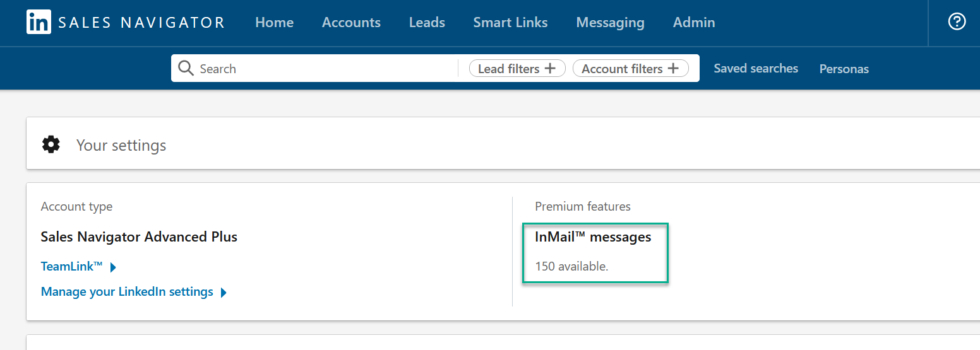Click the Your settings heading

coord(121,145)
